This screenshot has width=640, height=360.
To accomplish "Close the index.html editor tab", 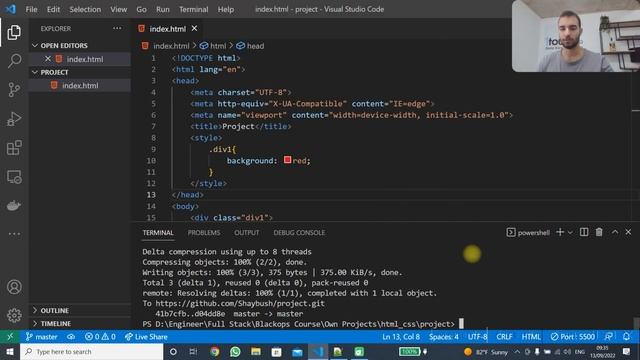I will pos(195,28).
